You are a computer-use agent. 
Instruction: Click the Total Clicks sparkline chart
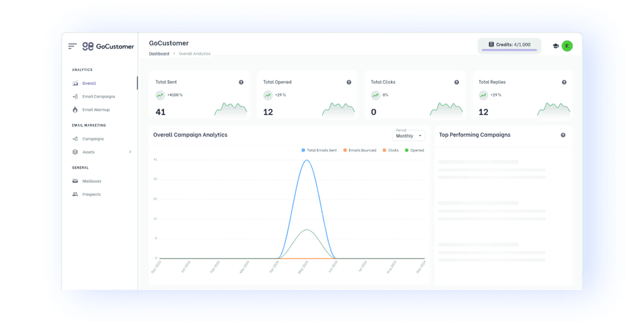pos(446,109)
